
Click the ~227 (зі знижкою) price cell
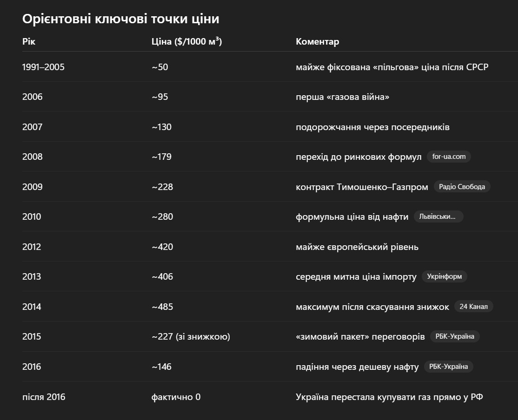tap(191, 336)
